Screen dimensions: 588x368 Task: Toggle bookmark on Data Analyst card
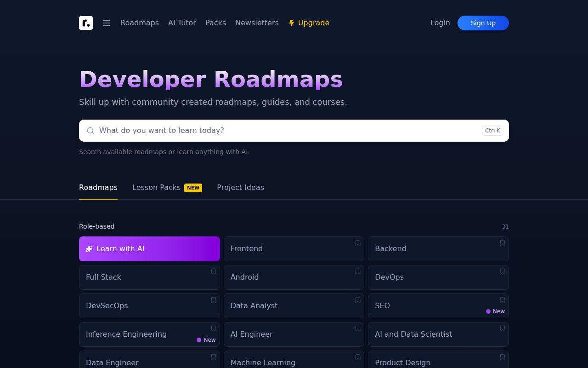tap(358, 300)
